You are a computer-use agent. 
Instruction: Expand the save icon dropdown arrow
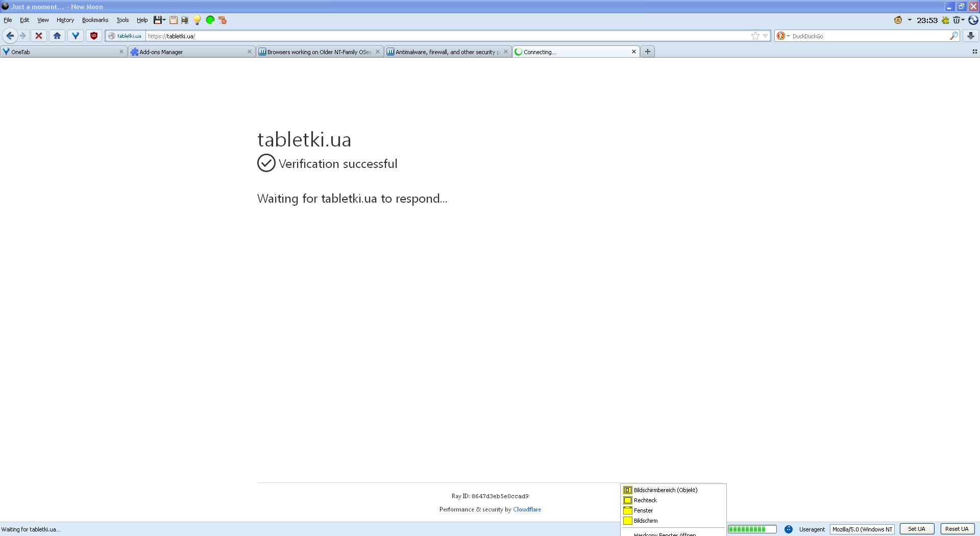click(164, 20)
